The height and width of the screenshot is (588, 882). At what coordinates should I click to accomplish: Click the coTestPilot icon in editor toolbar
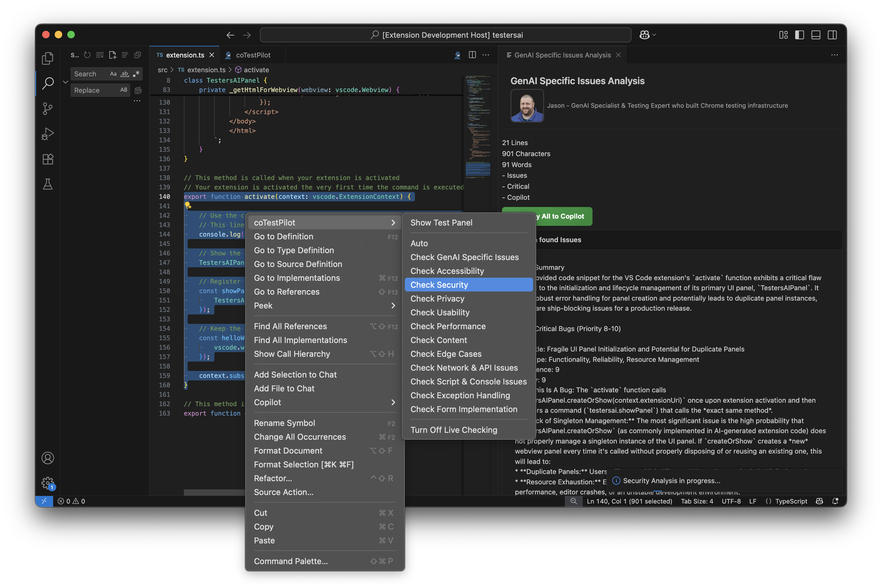457,55
